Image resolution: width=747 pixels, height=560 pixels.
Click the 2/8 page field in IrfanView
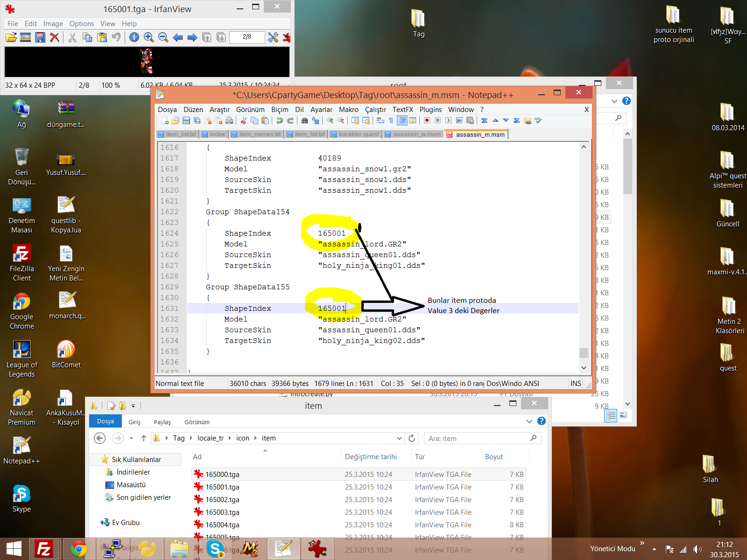point(247,37)
